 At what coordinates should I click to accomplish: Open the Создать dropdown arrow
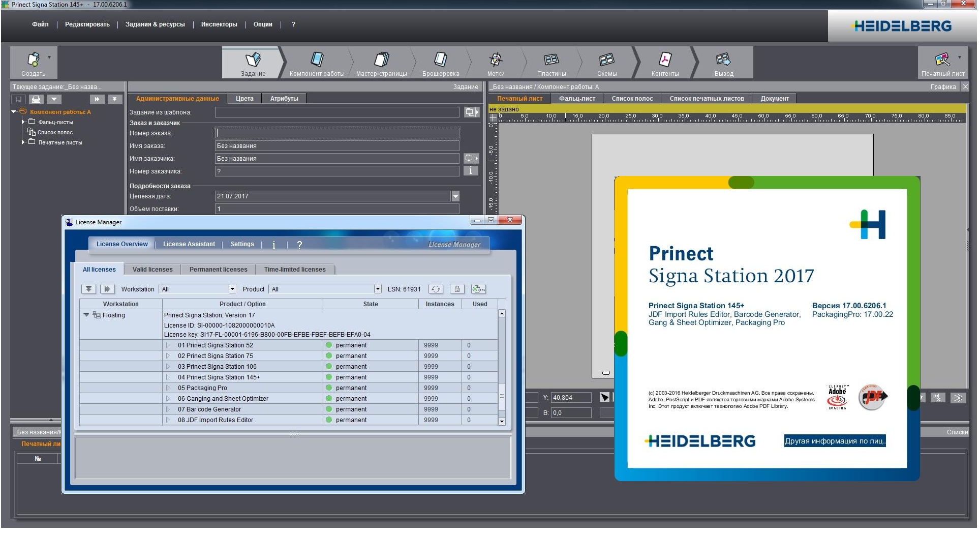(x=49, y=57)
